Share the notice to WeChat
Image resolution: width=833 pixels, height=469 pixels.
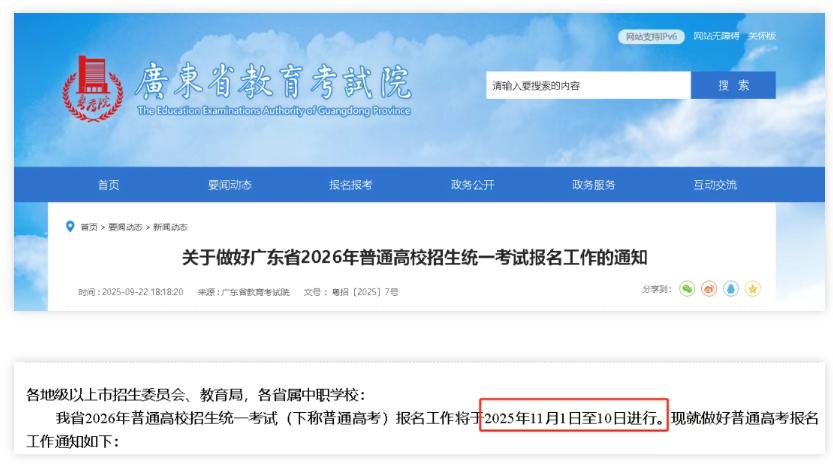tap(687, 288)
